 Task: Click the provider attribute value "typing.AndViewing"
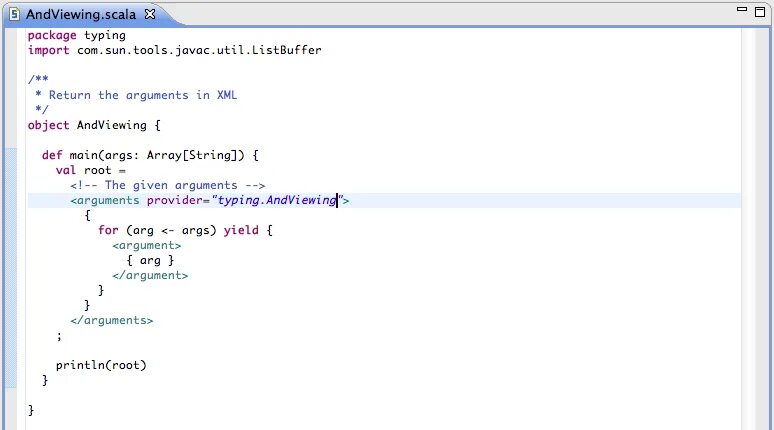click(277, 200)
